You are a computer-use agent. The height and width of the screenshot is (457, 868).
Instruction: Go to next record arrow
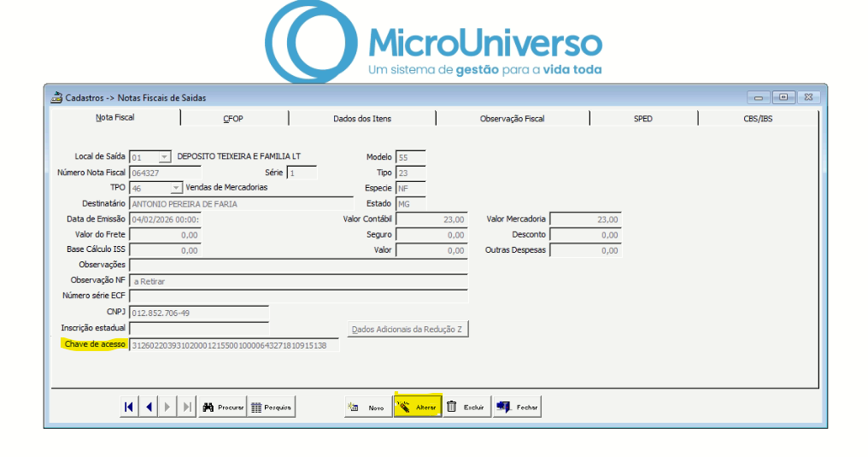coord(167,407)
